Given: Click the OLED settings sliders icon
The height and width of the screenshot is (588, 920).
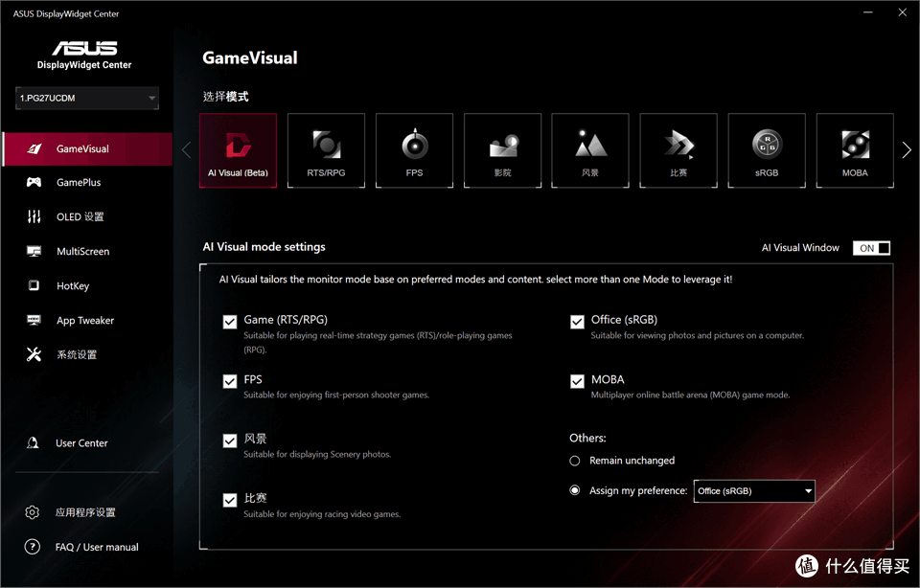Looking at the screenshot, I should coord(34,217).
